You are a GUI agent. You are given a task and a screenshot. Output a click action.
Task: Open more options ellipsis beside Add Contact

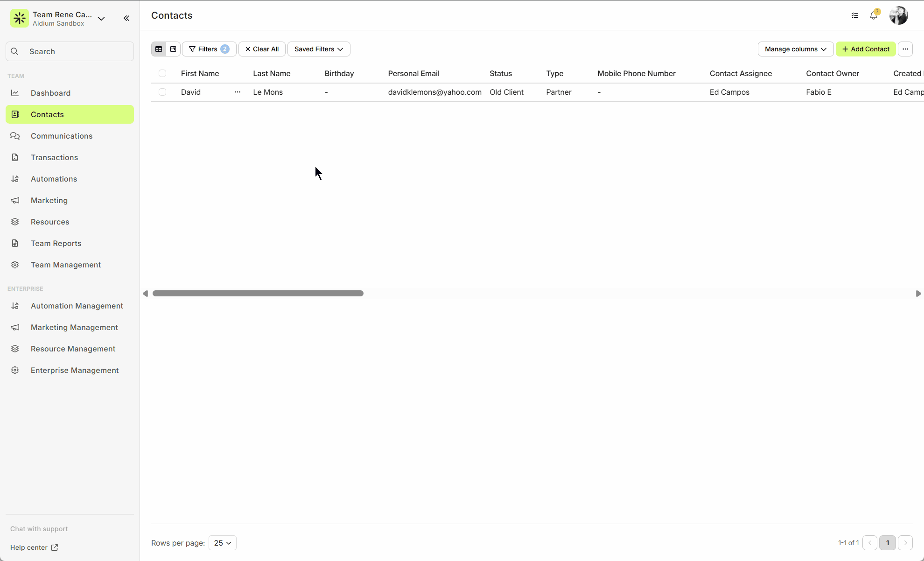point(905,49)
